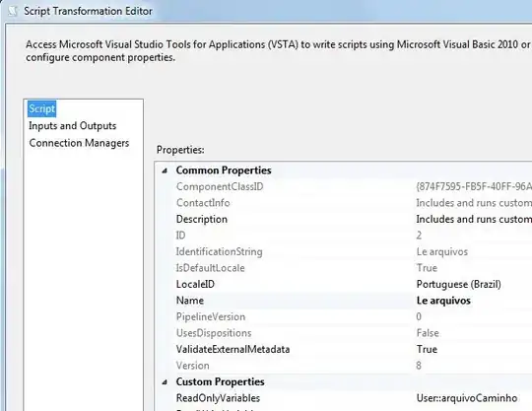Click the User::arquivoCaminho variable value
The image size is (532, 411).
click(x=467, y=398)
